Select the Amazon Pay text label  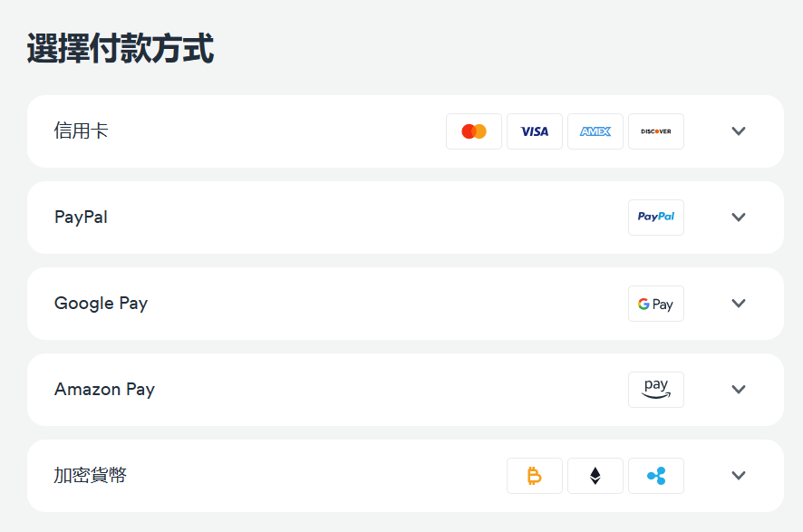click(104, 389)
